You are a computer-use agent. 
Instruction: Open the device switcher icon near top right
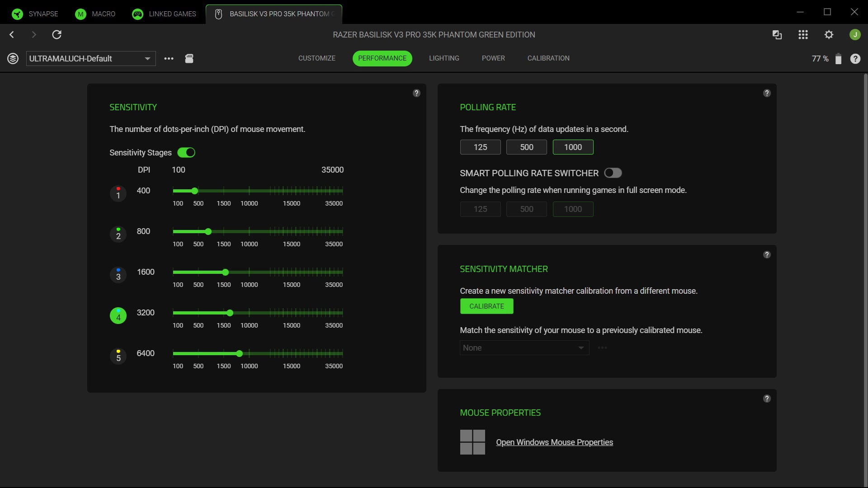777,34
